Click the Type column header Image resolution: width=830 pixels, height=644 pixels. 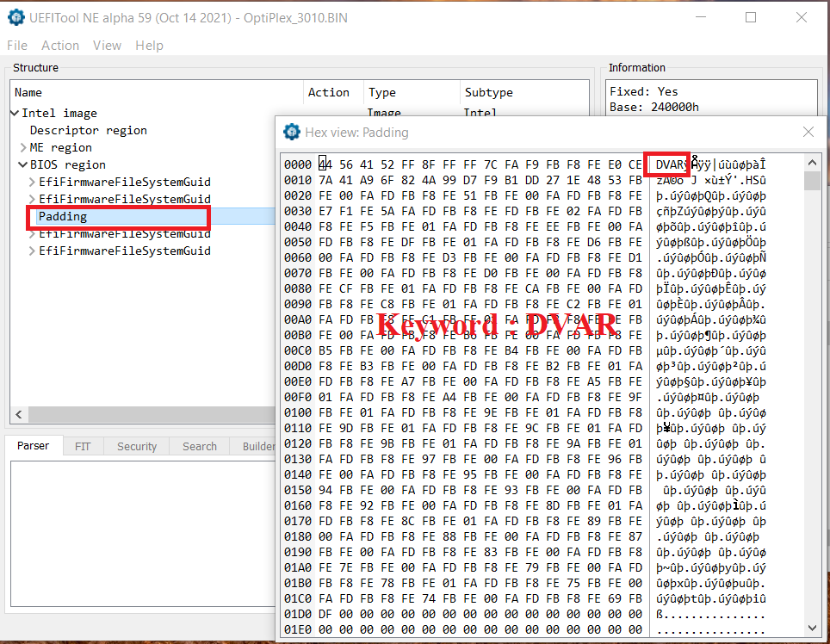click(412, 92)
